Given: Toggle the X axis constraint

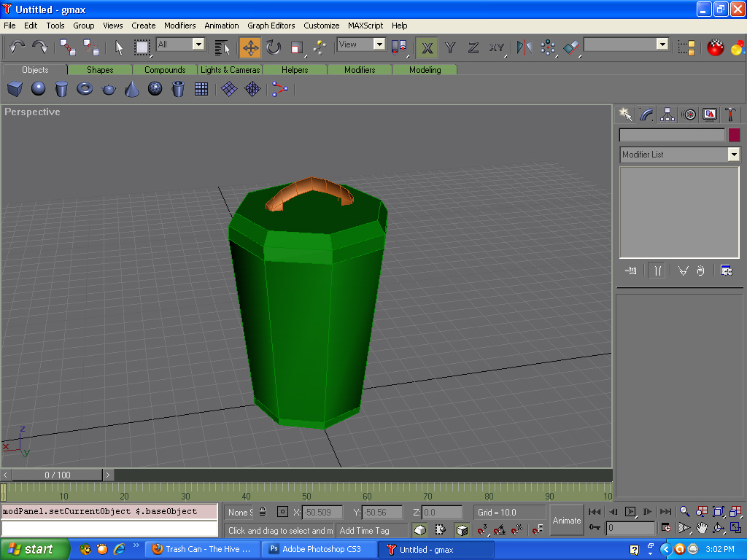Looking at the screenshot, I should [x=427, y=47].
